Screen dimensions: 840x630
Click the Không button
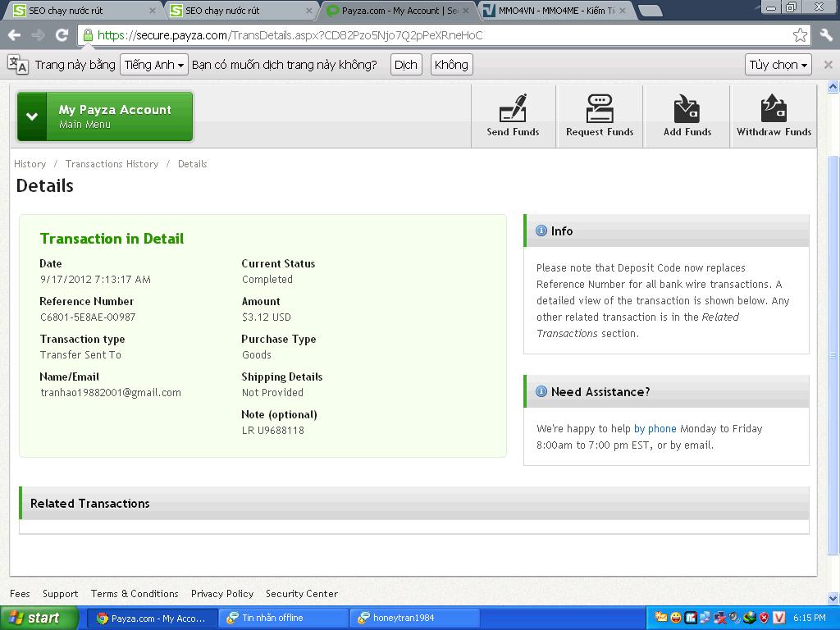451,65
